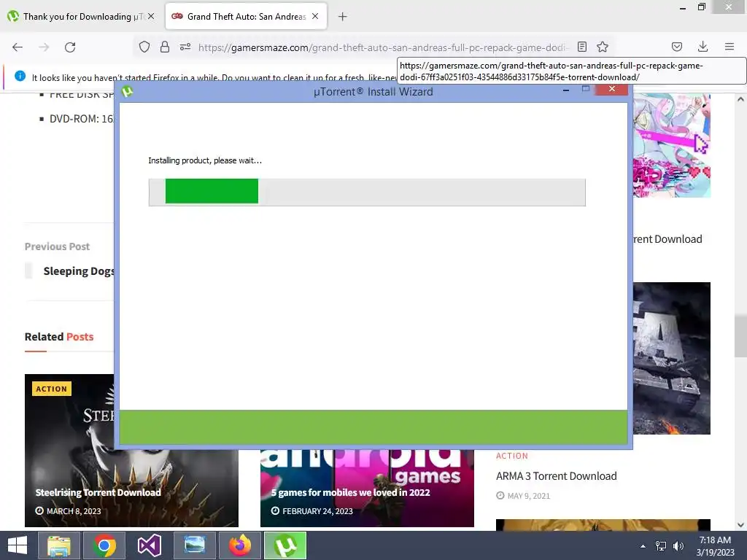747x560 pixels.
Task: Click the ACTION category above ARMA 3
Action: (512, 456)
